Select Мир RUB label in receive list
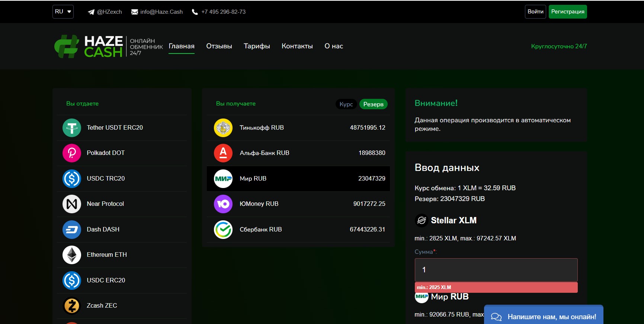The height and width of the screenshot is (324, 644). (253, 179)
